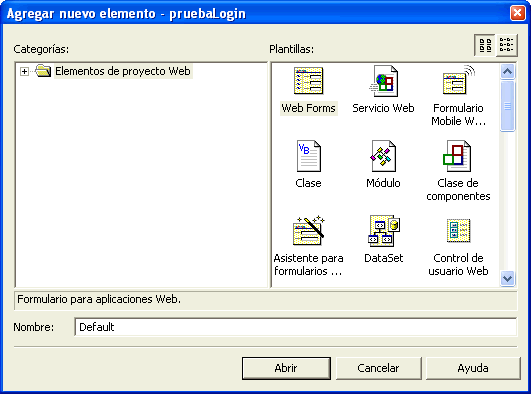531x394 pixels.
Task: Click the templates scrollbar down arrow
Action: pos(507,279)
